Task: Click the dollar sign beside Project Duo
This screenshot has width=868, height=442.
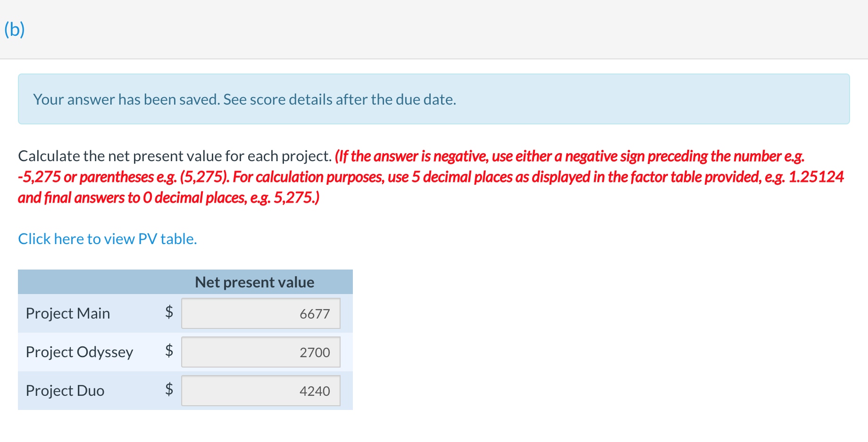Action: [x=168, y=391]
